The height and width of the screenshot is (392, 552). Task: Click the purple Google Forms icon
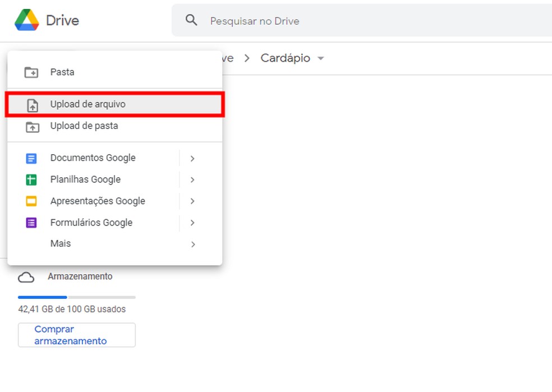click(31, 223)
